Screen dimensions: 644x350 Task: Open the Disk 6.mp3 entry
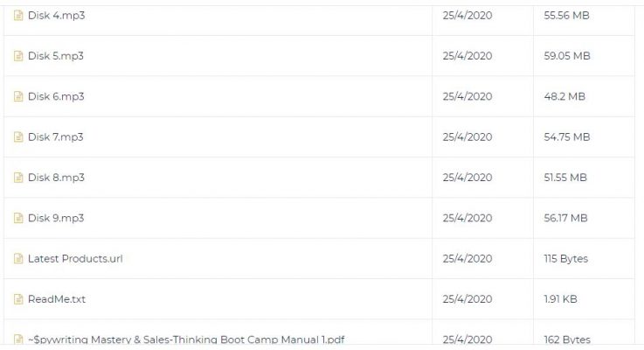[56, 96]
